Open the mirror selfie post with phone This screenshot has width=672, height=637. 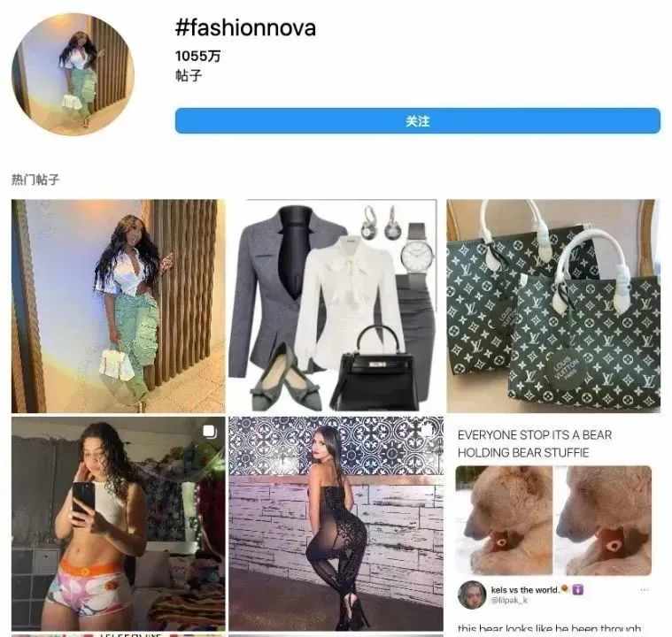(119, 524)
